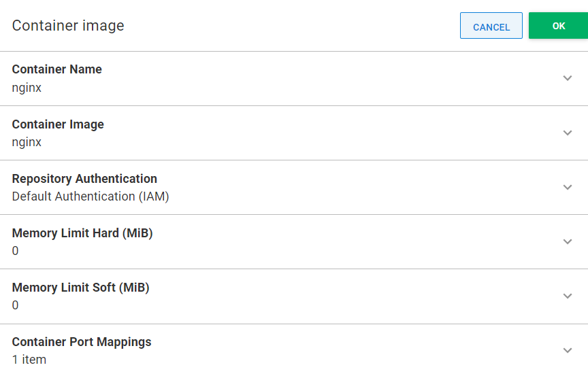Click the nginx value under Container Image
The height and width of the screenshot is (378, 588).
[x=27, y=142]
